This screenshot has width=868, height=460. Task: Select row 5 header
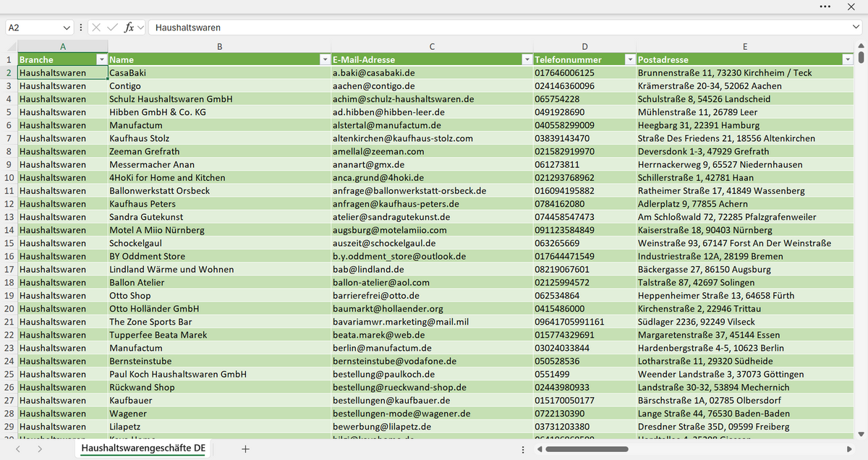[x=9, y=112]
